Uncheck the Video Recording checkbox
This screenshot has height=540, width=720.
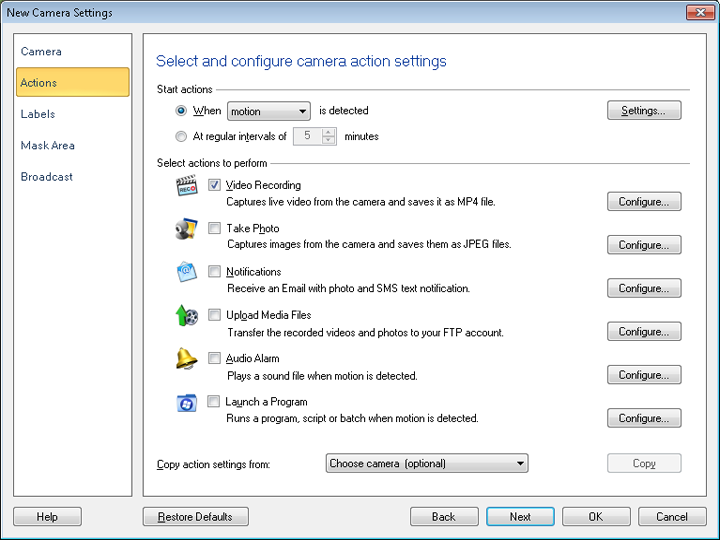pyautogui.click(x=215, y=185)
